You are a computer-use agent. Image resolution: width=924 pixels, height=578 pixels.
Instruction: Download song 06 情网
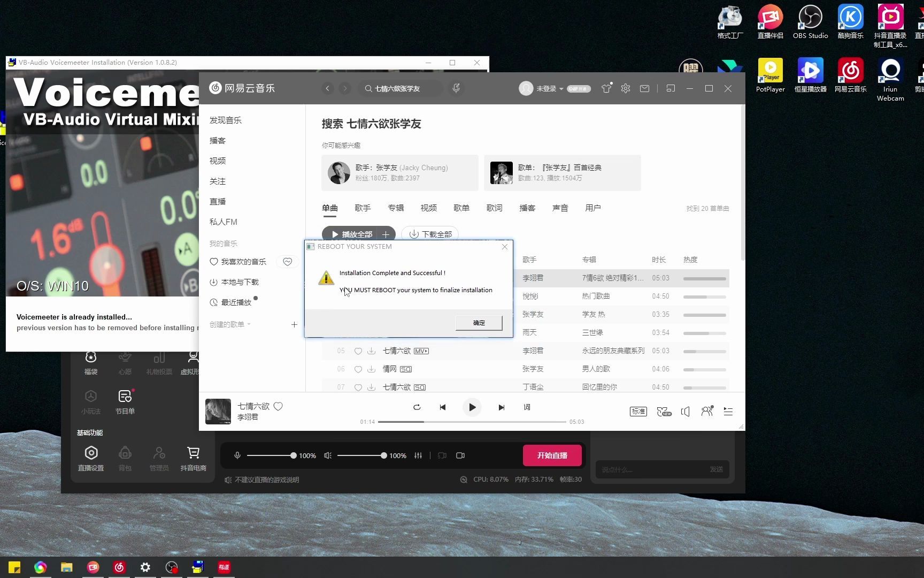tap(371, 369)
